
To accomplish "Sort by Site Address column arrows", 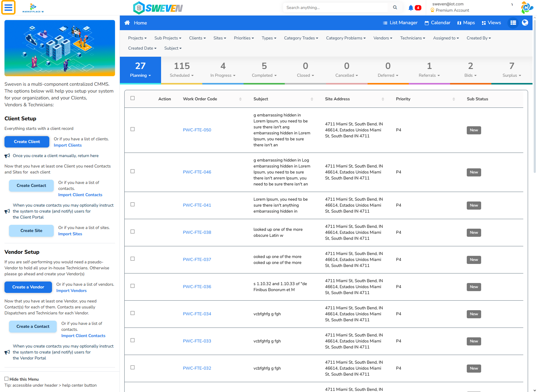I will [x=383, y=99].
